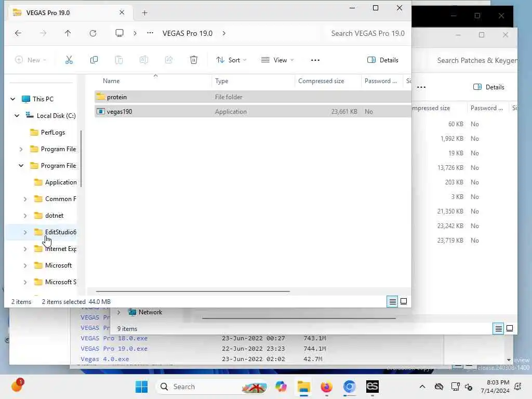Viewport: 532px width, 399px height.
Task: Sort by Compressed size column header
Action: pos(321,81)
